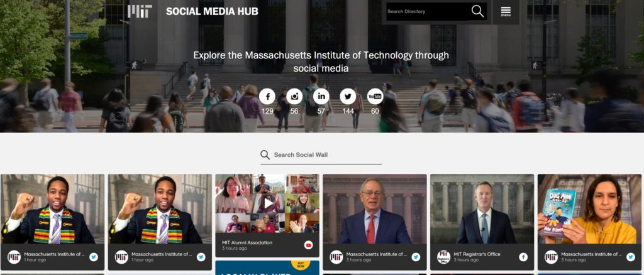Click Facebook badge on Registrar's Office card

pyautogui.click(x=523, y=257)
